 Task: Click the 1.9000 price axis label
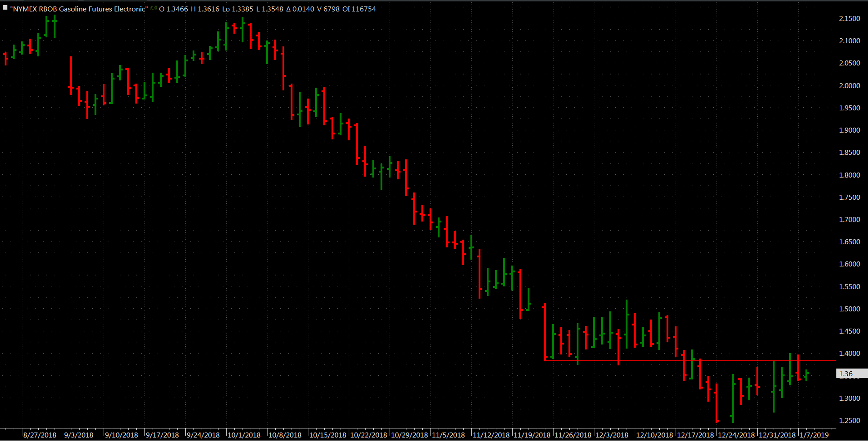849,130
